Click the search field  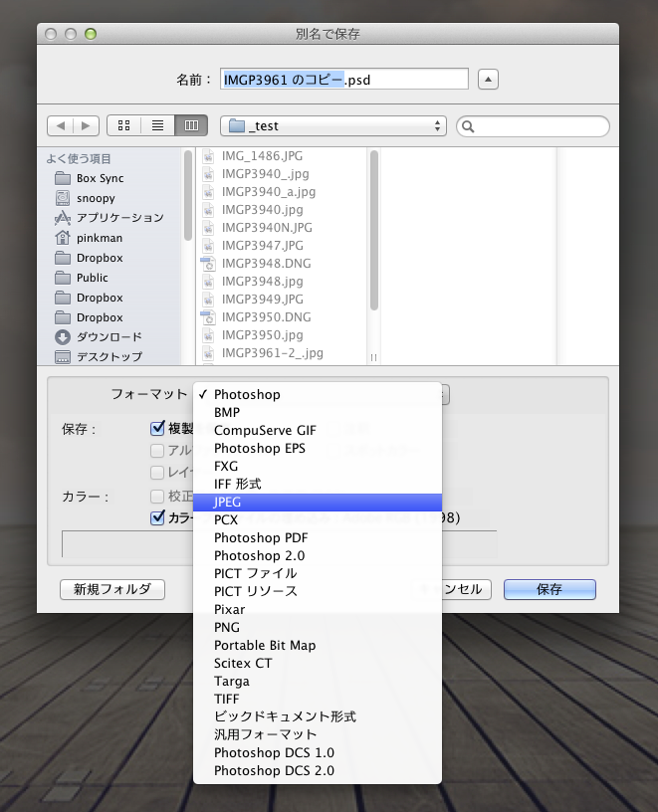tap(533, 126)
